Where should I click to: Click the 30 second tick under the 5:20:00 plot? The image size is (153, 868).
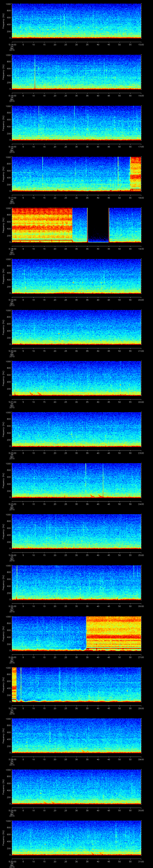tap(76, 351)
